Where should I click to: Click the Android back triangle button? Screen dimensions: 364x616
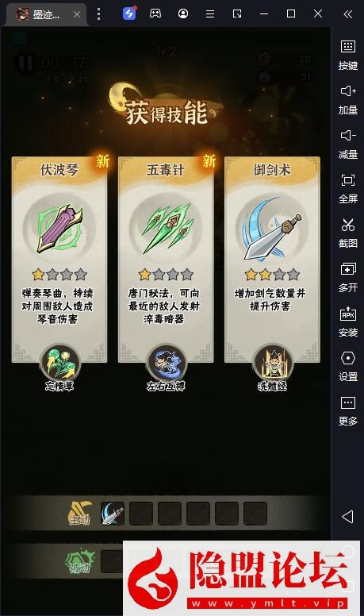click(x=347, y=516)
